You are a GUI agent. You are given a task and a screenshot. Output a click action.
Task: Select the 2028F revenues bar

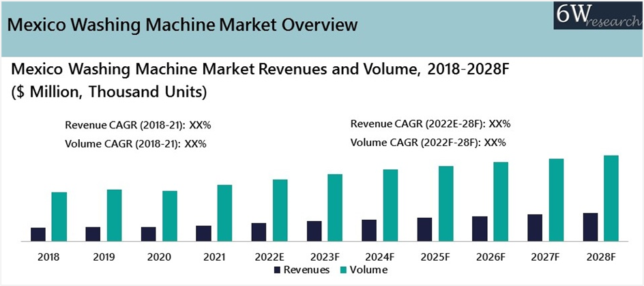tap(590, 227)
